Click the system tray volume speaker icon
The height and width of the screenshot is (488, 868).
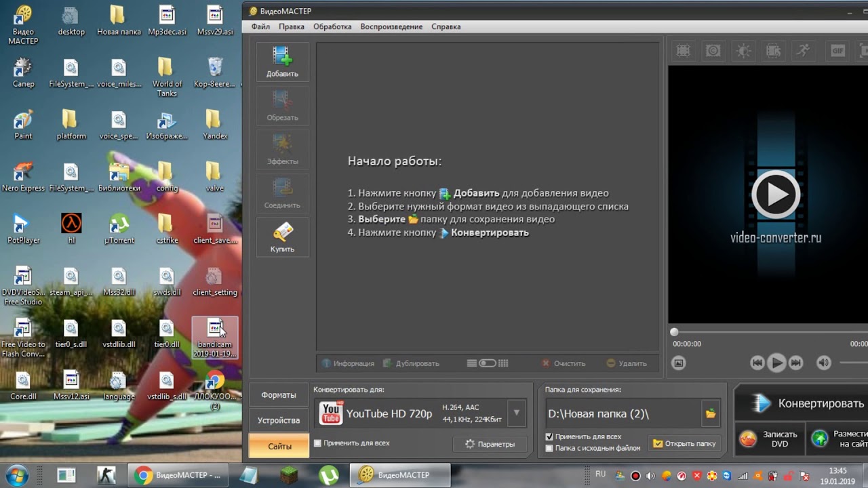[651, 475]
